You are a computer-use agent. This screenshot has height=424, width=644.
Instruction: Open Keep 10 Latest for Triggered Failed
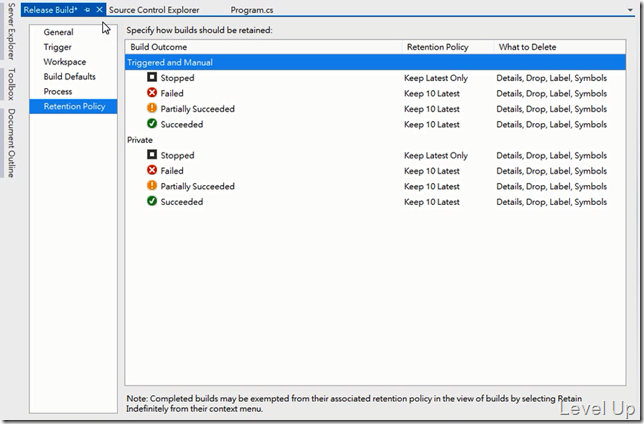pyautogui.click(x=432, y=94)
